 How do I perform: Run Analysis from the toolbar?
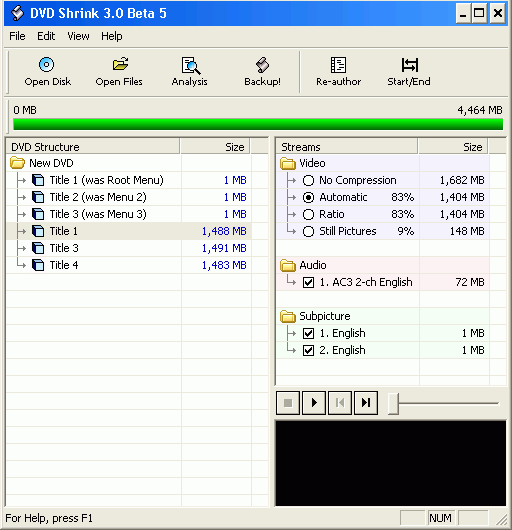tap(190, 72)
